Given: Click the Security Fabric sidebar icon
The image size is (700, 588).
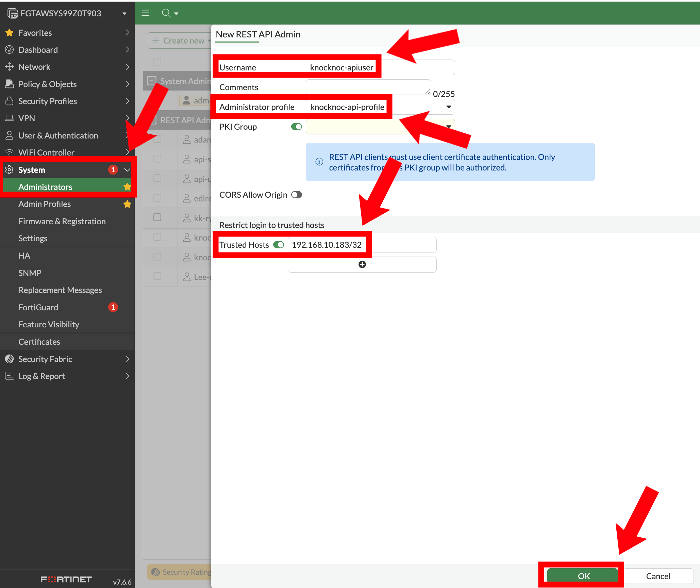Looking at the screenshot, I should point(10,359).
